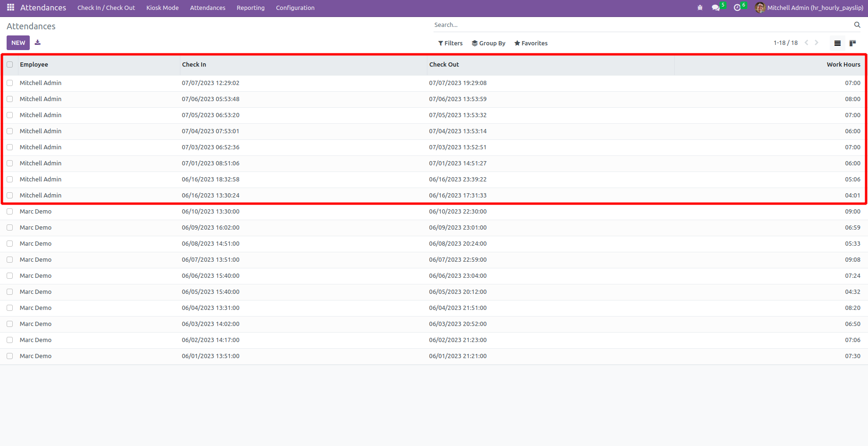This screenshot has width=868, height=446.
Task: Click the NEW button
Action: point(18,43)
